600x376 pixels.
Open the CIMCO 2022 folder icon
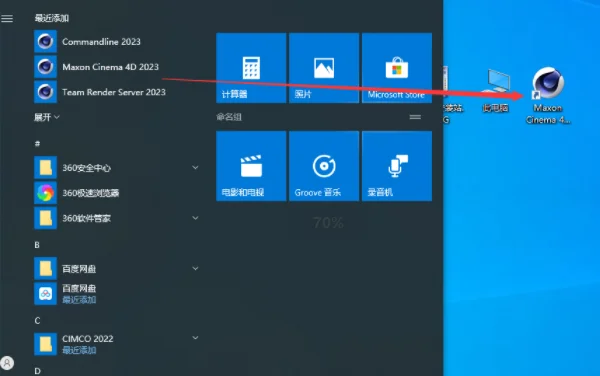(46, 344)
